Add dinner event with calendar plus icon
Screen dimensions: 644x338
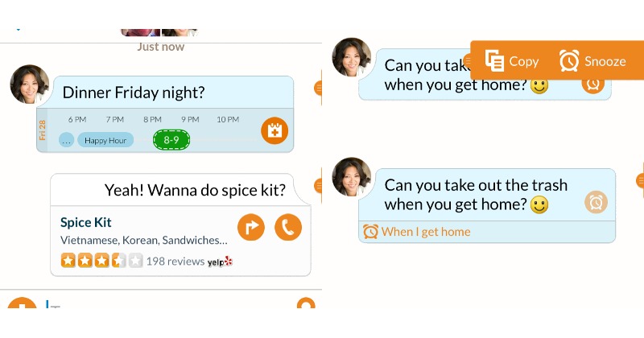click(x=275, y=130)
